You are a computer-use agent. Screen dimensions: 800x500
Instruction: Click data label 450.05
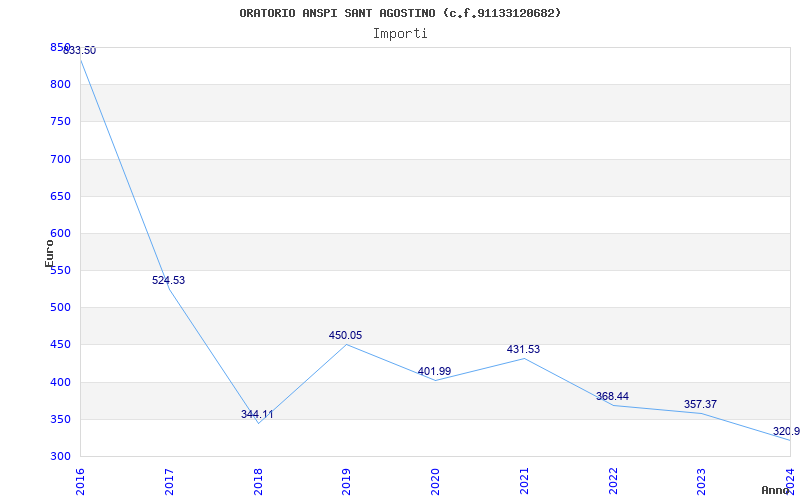click(x=345, y=335)
